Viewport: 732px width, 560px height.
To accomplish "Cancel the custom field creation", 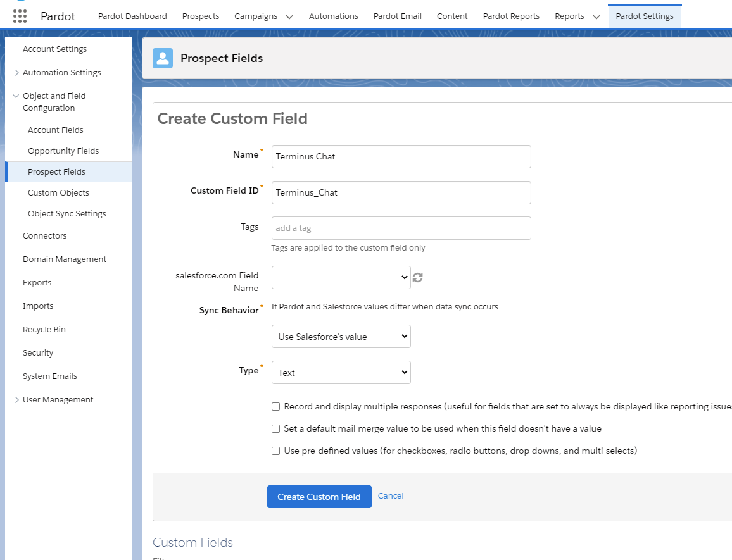I will pos(391,495).
